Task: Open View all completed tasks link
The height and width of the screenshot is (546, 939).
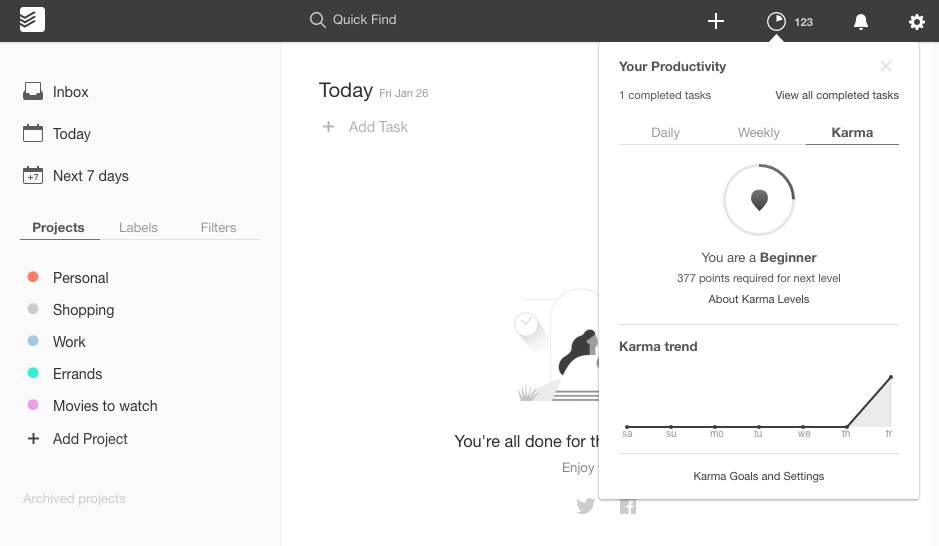Action: (x=837, y=95)
